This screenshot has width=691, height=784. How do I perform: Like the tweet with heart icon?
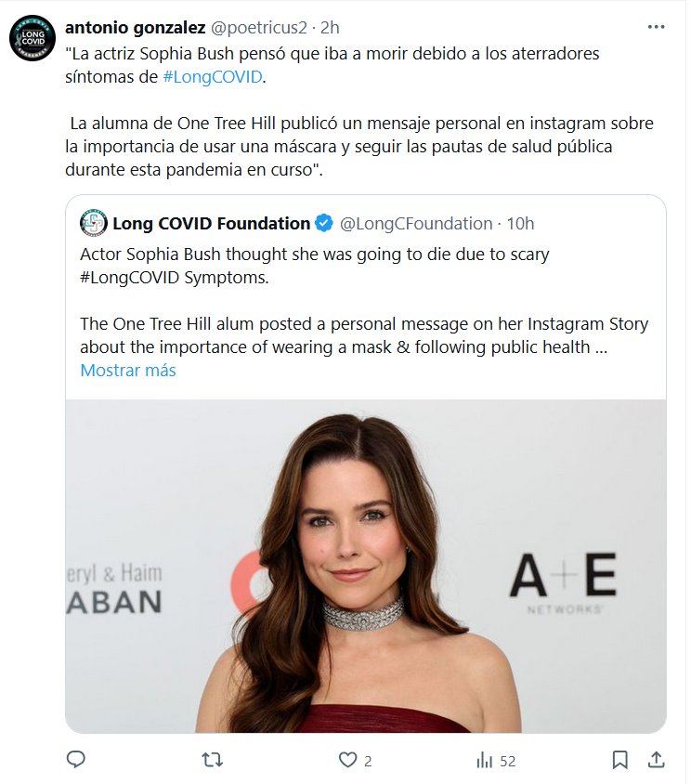[x=348, y=760]
